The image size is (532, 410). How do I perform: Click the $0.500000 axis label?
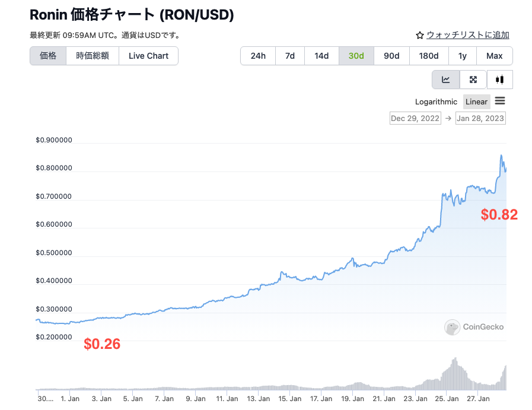[54, 253]
